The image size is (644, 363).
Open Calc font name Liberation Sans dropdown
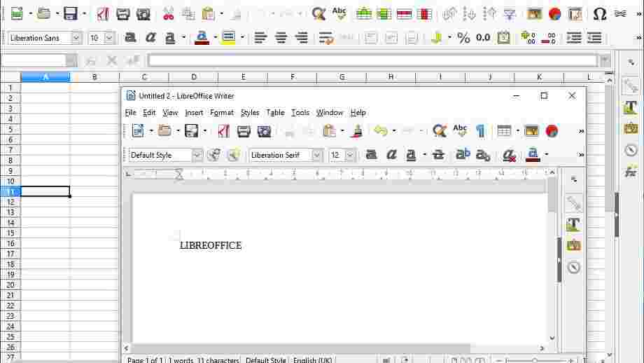76,38
